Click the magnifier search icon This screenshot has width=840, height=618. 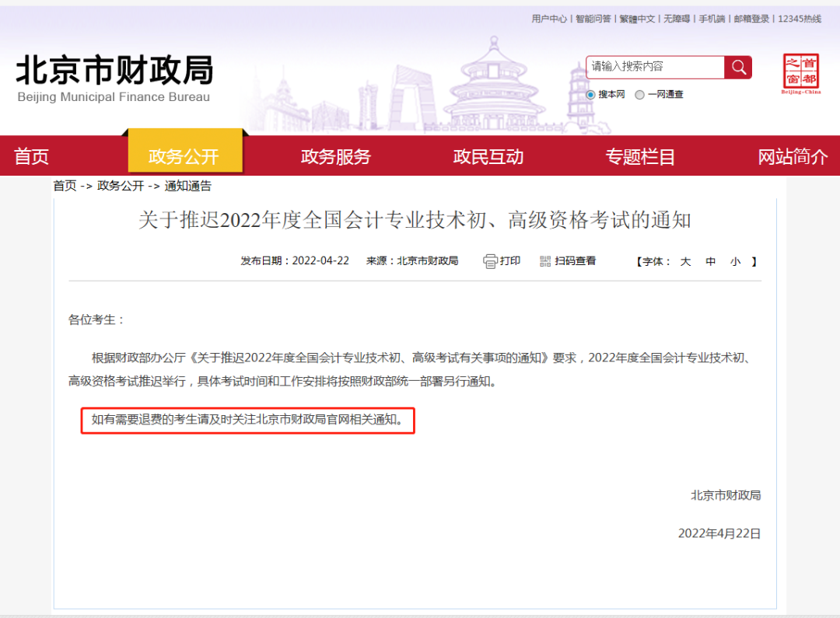[x=737, y=68]
